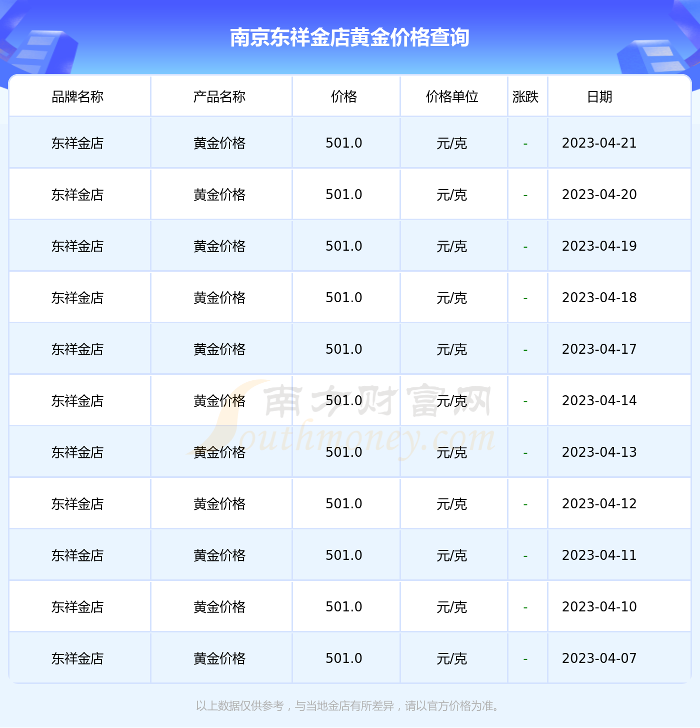700x728 pixels.
Task: Click 元/克 in the 2023-04-12 row
Action: 452,504
